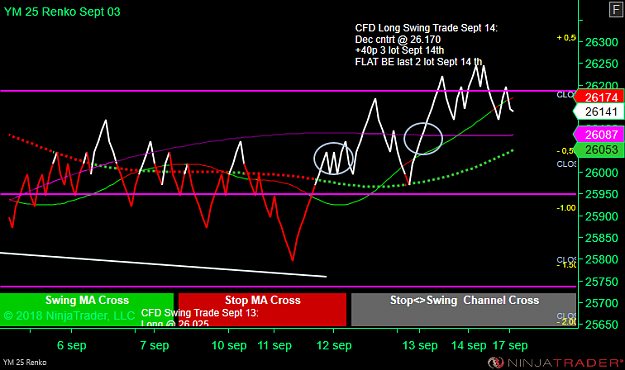625x370 pixels.
Task: Click the magenta 26087 price marker
Action: (598, 134)
